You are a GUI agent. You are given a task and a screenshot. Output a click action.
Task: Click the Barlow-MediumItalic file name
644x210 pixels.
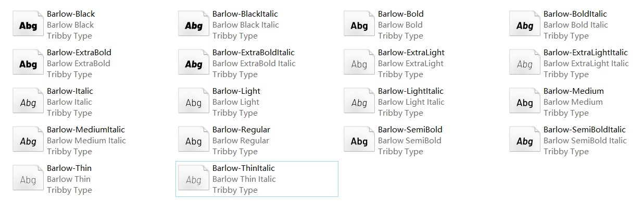coord(86,130)
